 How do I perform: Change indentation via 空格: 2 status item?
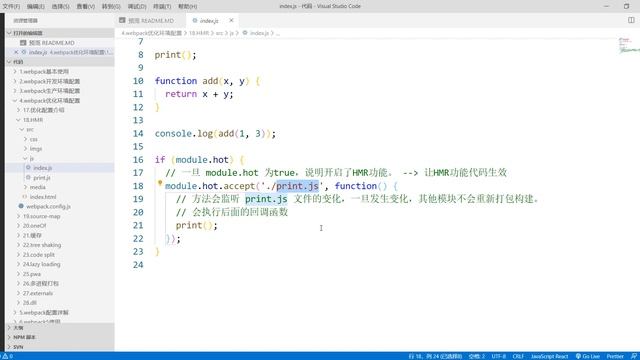click(476, 356)
